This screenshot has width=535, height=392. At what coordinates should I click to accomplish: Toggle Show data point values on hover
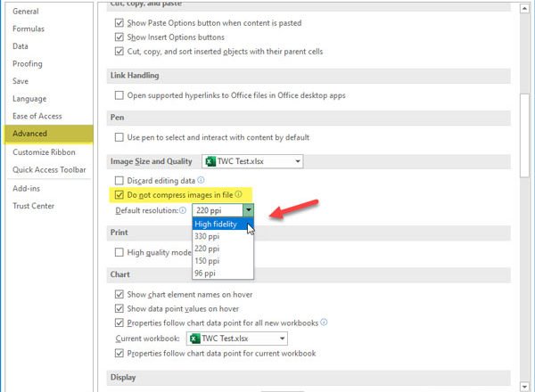119,308
